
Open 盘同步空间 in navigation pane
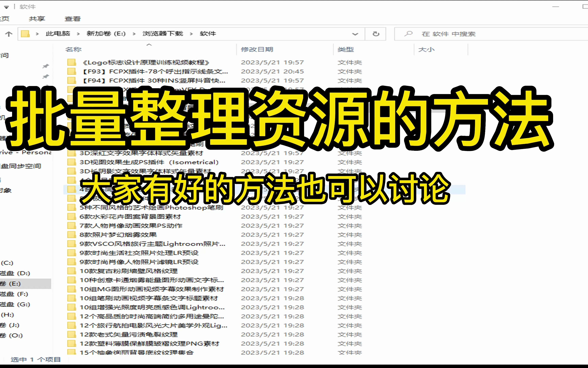coord(20,166)
